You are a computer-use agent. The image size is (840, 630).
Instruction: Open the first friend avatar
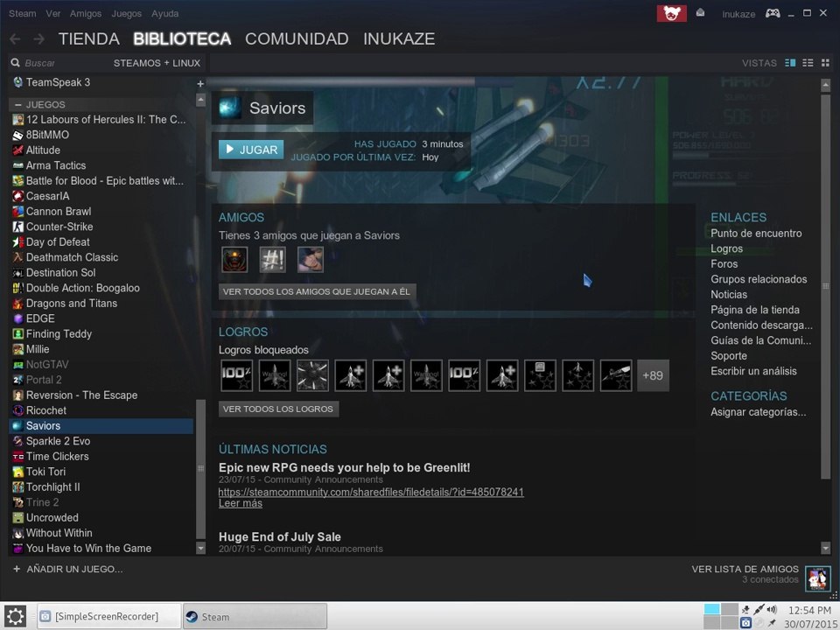pyautogui.click(x=234, y=260)
